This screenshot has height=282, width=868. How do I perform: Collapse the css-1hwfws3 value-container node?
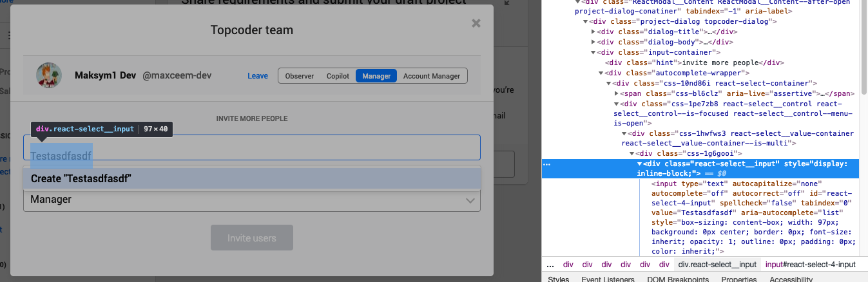click(624, 133)
